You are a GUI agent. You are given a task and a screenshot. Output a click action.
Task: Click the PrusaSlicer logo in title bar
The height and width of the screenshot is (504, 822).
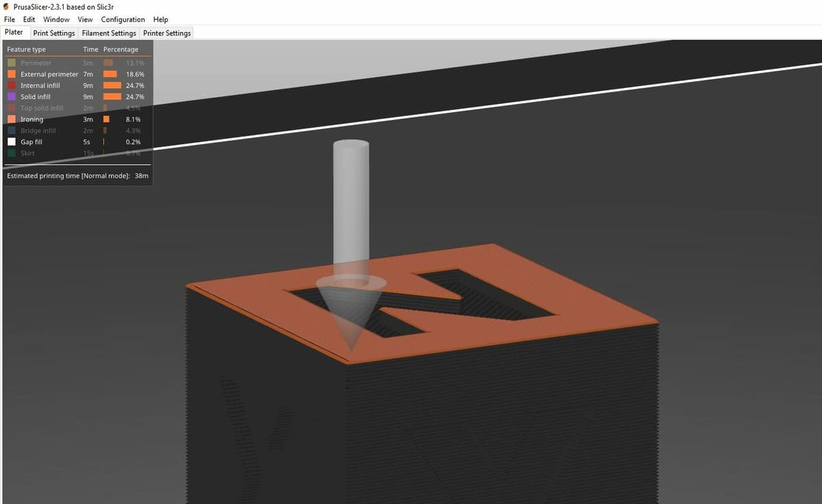7,6
